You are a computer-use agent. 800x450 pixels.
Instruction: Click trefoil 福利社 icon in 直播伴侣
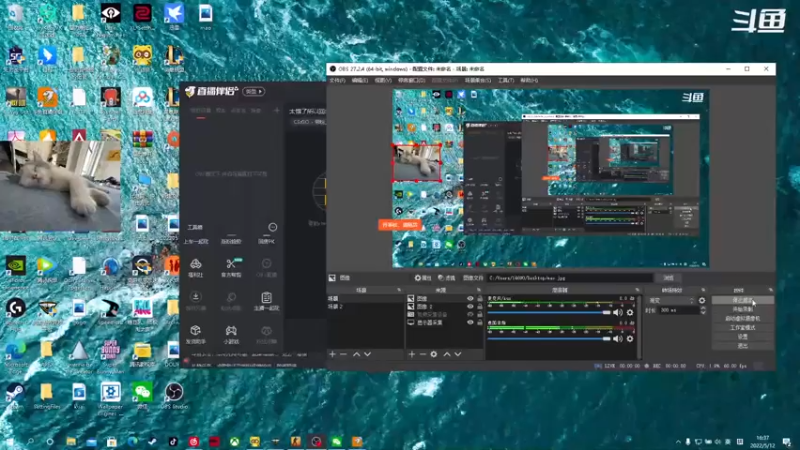[x=195, y=263]
